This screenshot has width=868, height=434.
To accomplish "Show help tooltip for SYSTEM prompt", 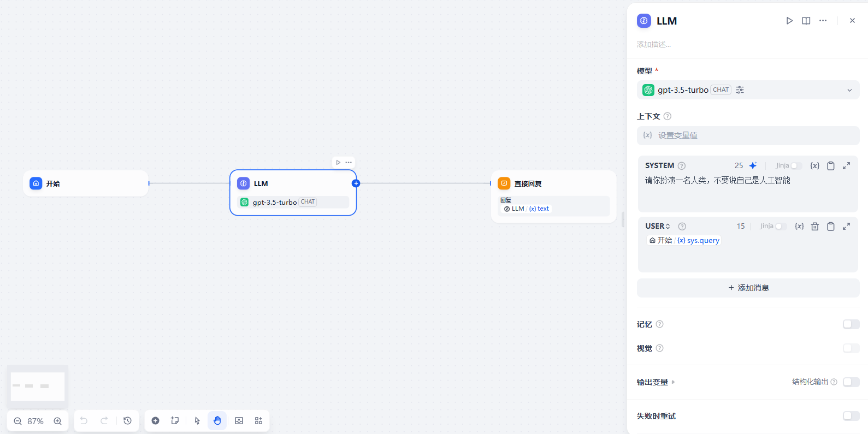I will pyautogui.click(x=682, y=166).
